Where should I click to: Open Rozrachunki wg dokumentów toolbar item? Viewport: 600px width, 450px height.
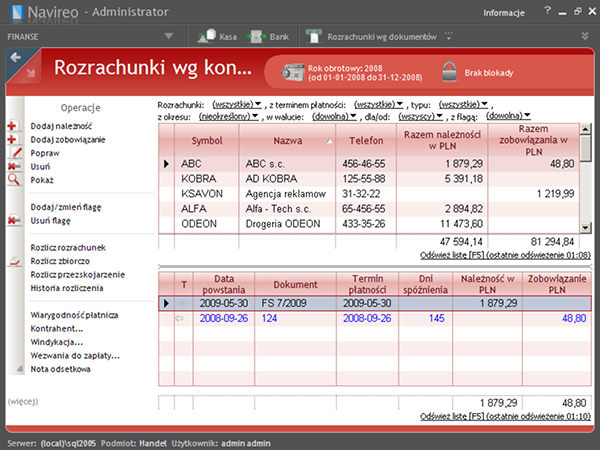[x=383, y=36]
